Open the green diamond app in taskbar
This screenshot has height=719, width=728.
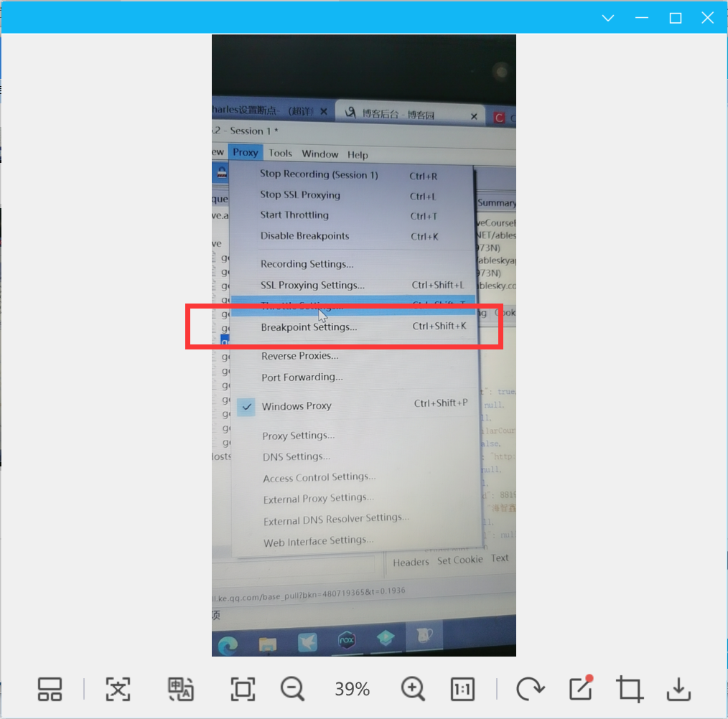[386, 638]
